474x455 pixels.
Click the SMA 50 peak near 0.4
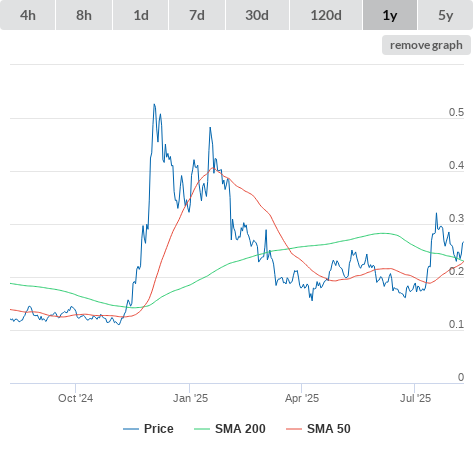click(213, 168)
